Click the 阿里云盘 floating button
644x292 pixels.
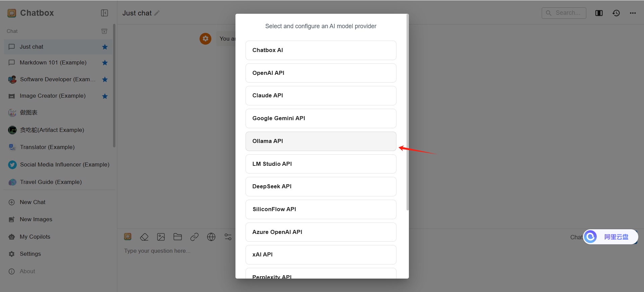point(610,237)
